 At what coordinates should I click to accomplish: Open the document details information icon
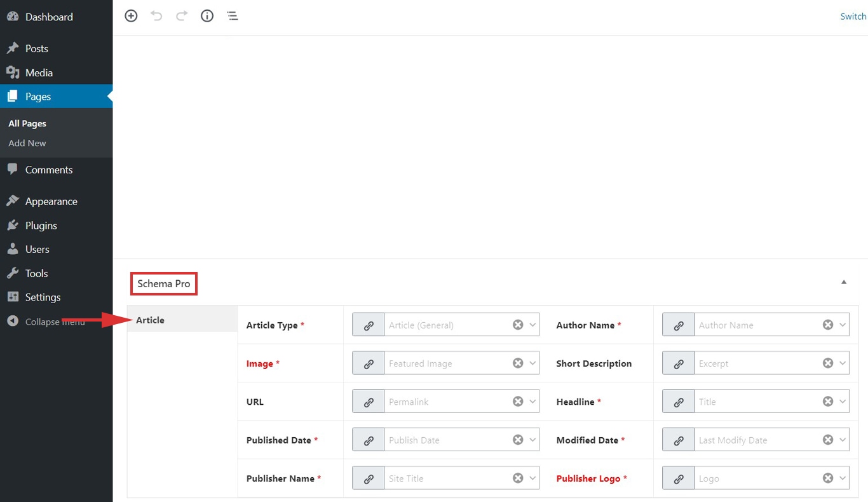coord(207,15)
